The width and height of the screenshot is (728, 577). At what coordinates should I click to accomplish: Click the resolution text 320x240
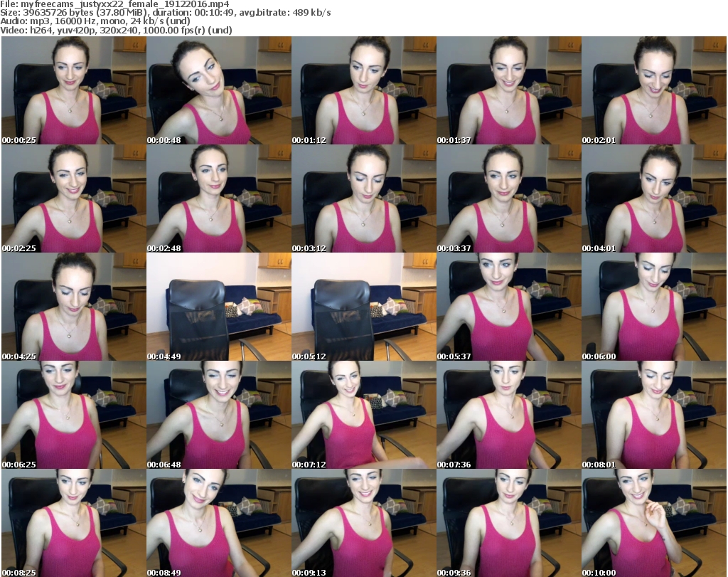tap(120, 30)
